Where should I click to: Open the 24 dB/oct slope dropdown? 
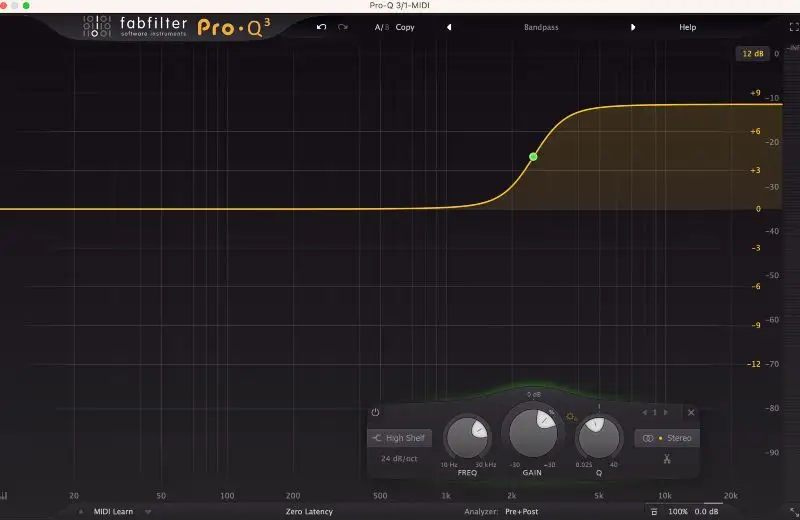[399, 459]
